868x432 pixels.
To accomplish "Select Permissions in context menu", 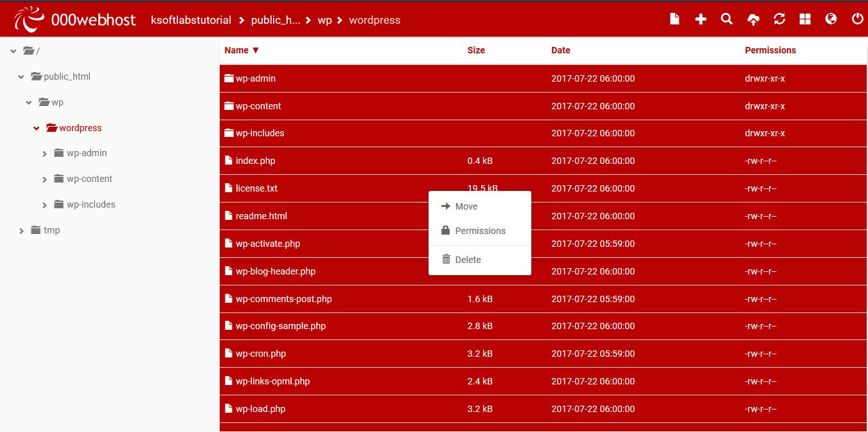I will (x=480, y=231).
